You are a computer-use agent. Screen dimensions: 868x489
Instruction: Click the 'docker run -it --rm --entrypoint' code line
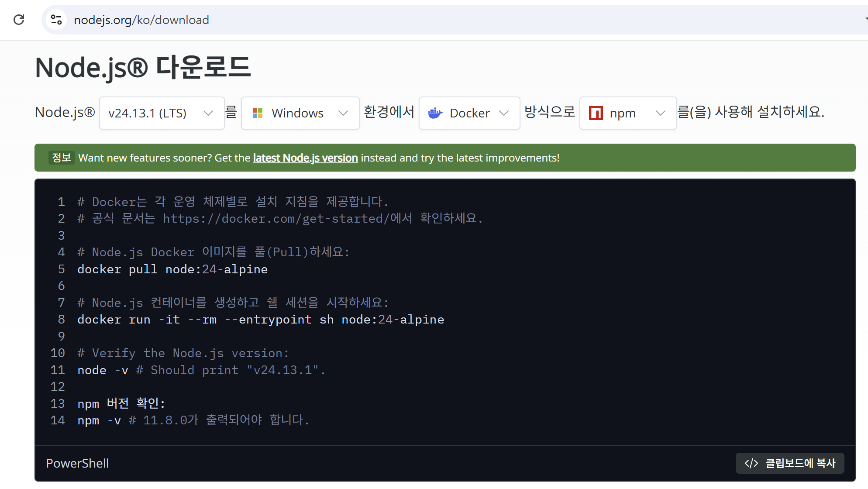pyautogui.click(x=261, y=320)
